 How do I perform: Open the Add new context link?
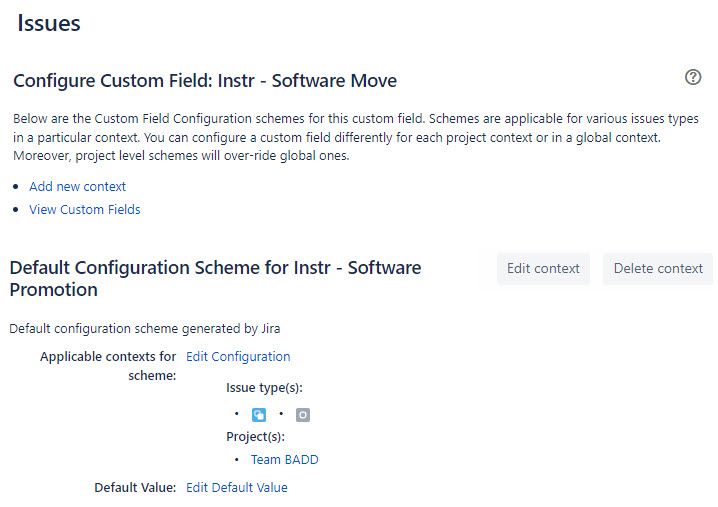[77, 186]
